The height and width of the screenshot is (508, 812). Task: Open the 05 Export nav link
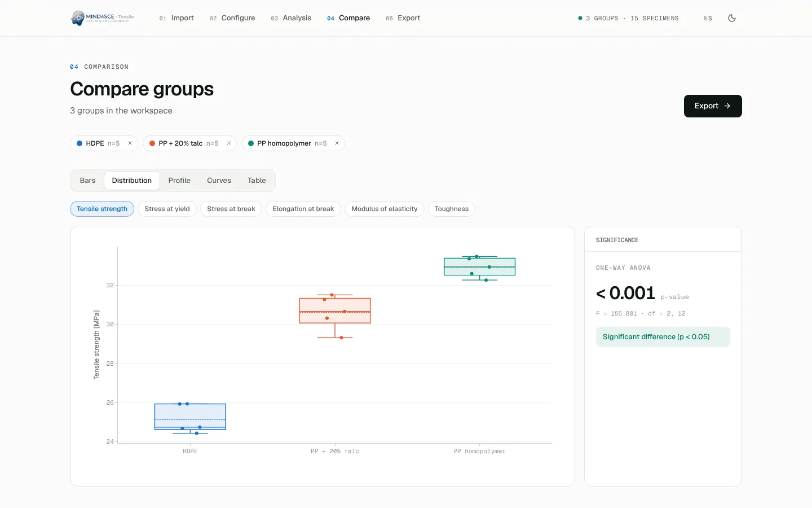(x=403, y=18)
